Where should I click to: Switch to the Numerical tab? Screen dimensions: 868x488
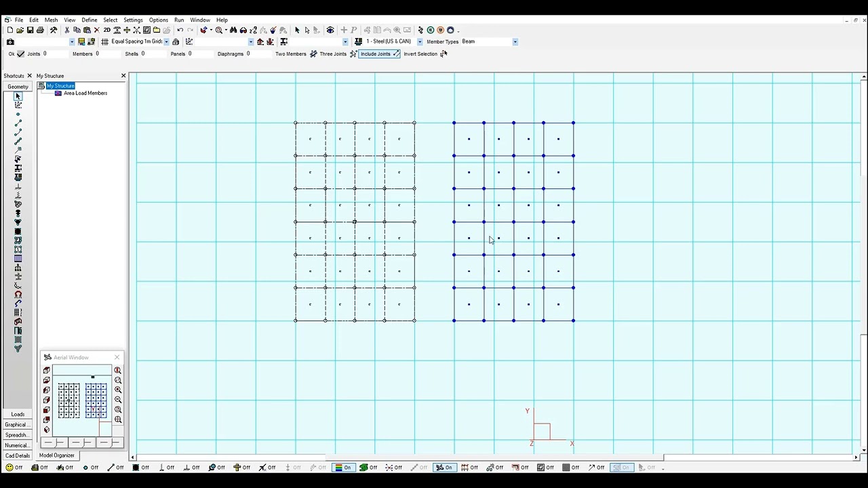pos(18,445)
